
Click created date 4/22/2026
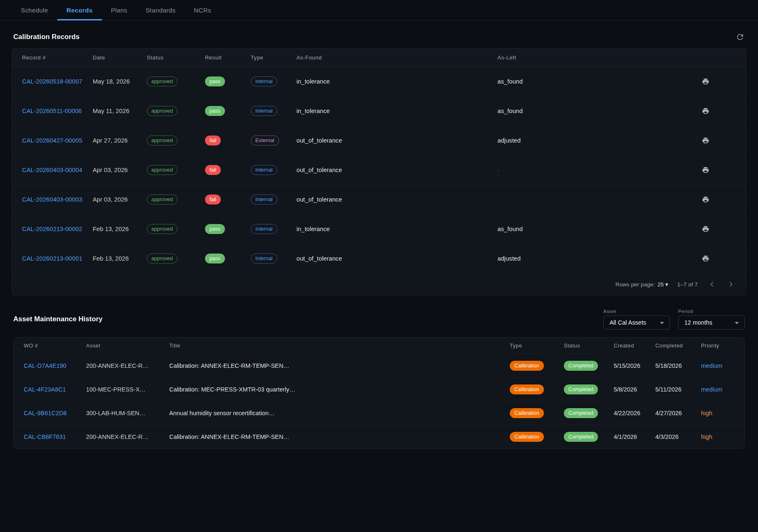click(x=627, y=413)
